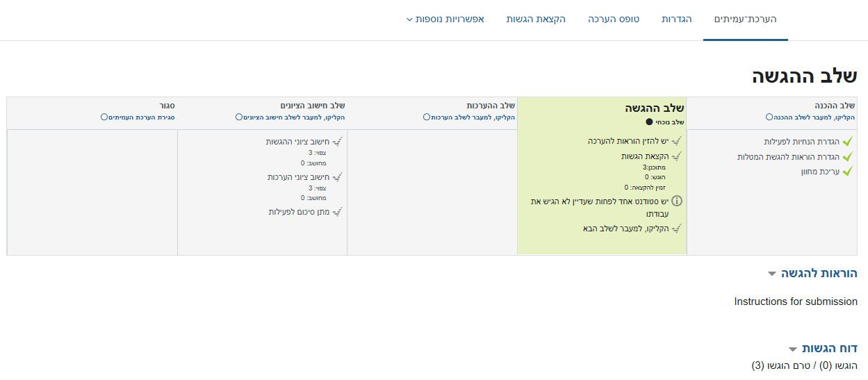Open the אפשרויות נוספות dropdown menu

pyautogui.click(x=445, y=19)
